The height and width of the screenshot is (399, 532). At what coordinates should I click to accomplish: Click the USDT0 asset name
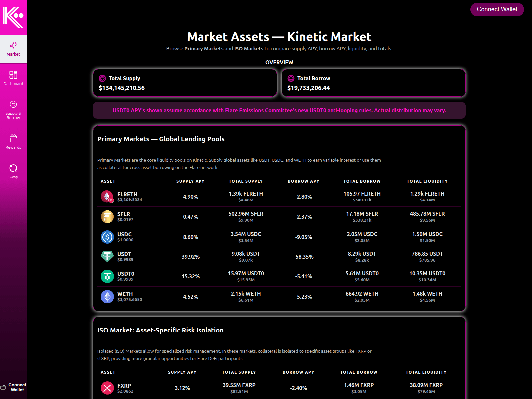tap(126, 274)
